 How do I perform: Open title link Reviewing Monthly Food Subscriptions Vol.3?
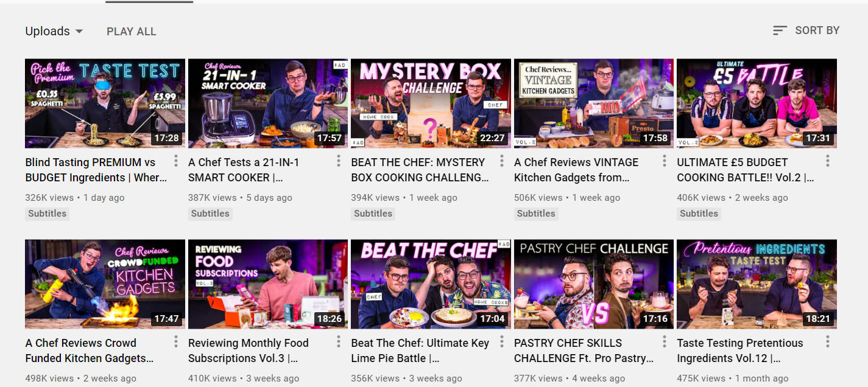(257, 350)
